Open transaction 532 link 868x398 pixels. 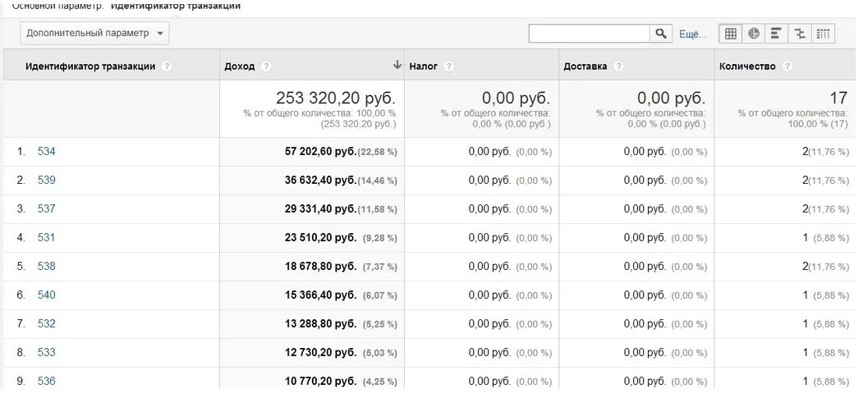(x=47, y=324)
